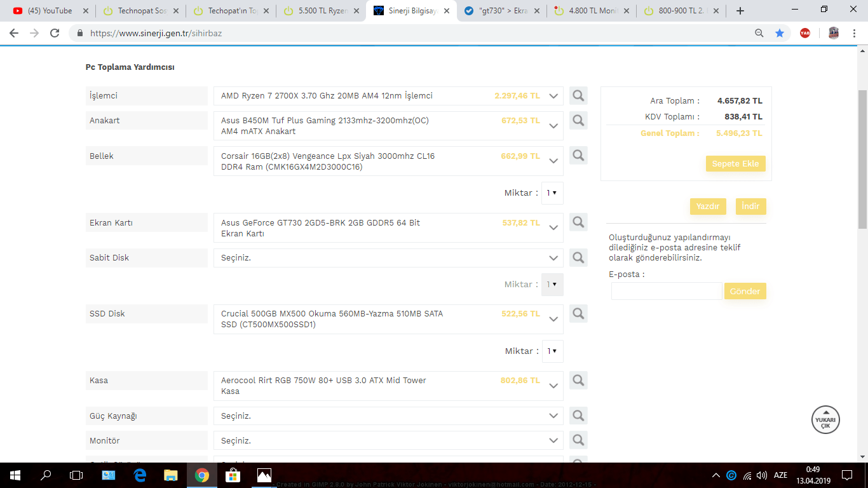Image resolution: width=868 pixels, height=488 pixels.
Task: Switch to Chrome on the taskbar
Action: pyautogui.click(x=202, y=475)
